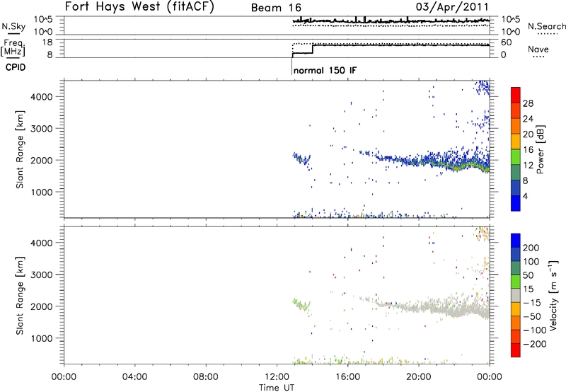The height and width of the screenshot is (392, 566).
Task: Click the '04:00' time axis label
Action: tap(134, 376)
